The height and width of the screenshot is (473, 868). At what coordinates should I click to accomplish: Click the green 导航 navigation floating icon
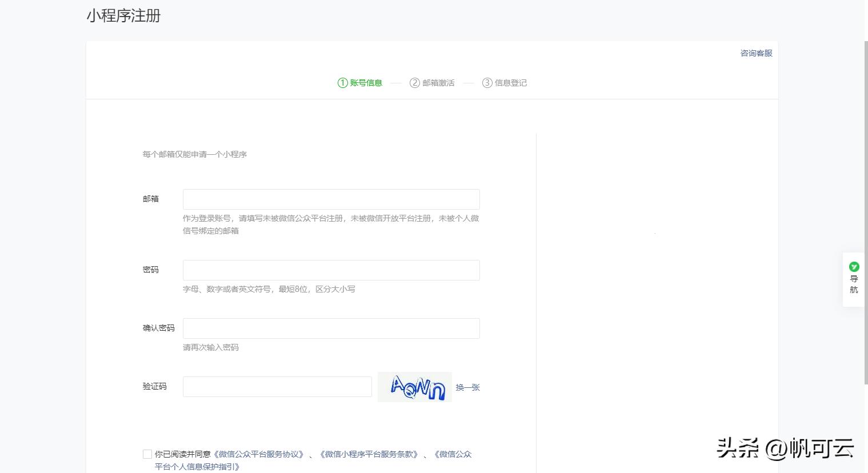coord(854,284)
